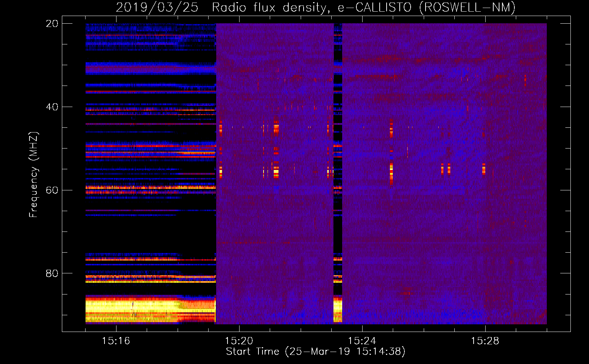Click the 80 MHz frequency tick label
Image resolution: width=589 pixels, height=364 pixels.
coord(52,273)
